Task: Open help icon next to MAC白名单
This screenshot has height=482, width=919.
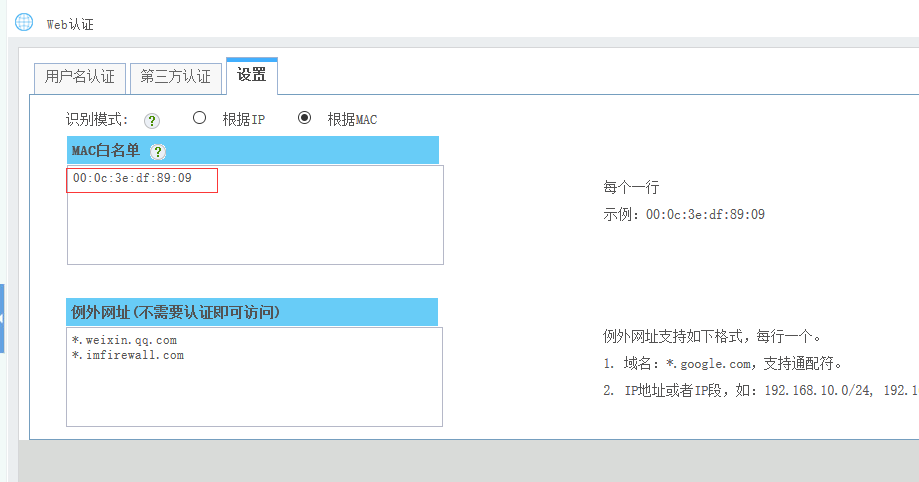Action: [158, 151]
